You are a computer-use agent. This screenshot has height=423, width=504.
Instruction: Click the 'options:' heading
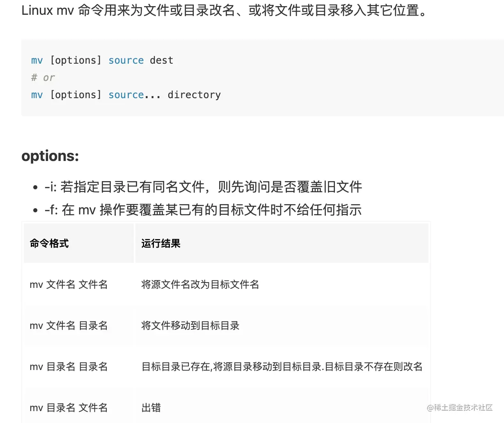(50, 156)
